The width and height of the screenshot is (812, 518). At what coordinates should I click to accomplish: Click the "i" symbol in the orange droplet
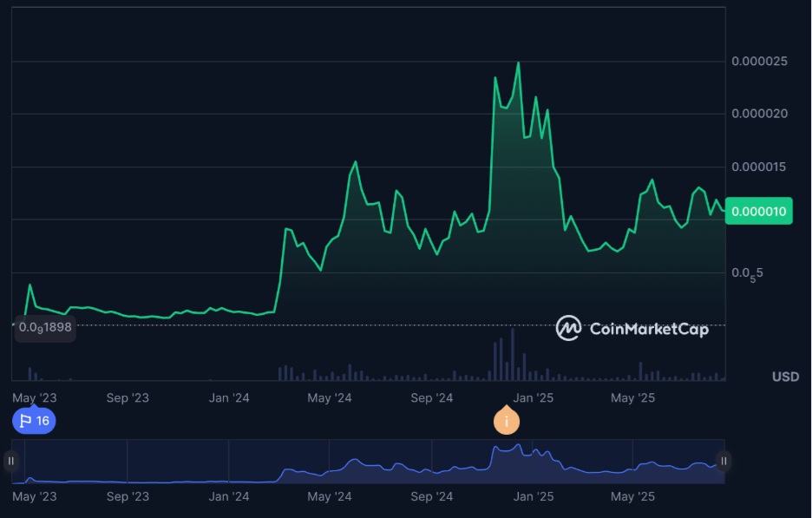[506, 422]
